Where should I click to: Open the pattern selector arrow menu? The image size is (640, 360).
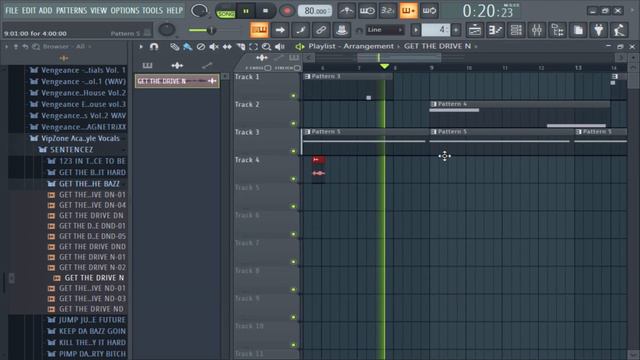[x=415, y=30]
